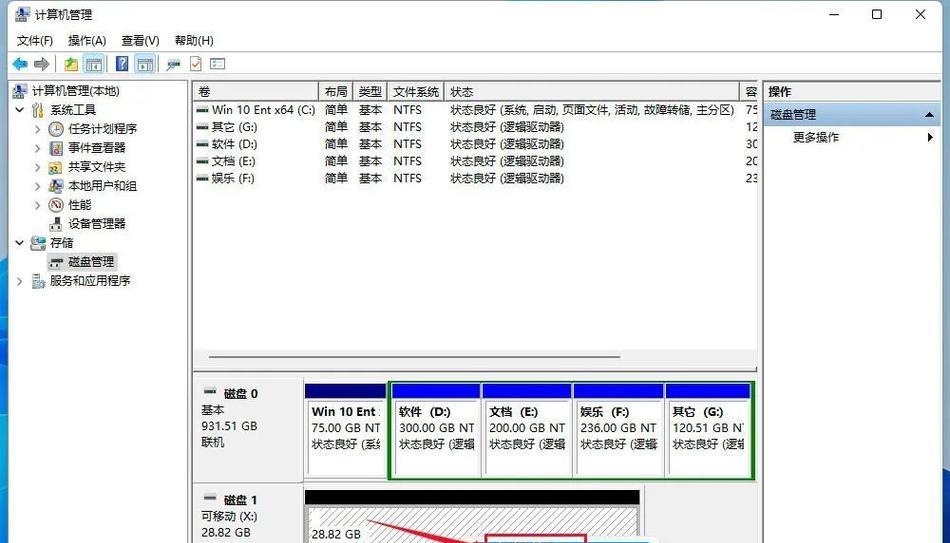This screenshot has height=543, width=950.
Task: Select 磁盘管理 in the tree
Action: 91,262
